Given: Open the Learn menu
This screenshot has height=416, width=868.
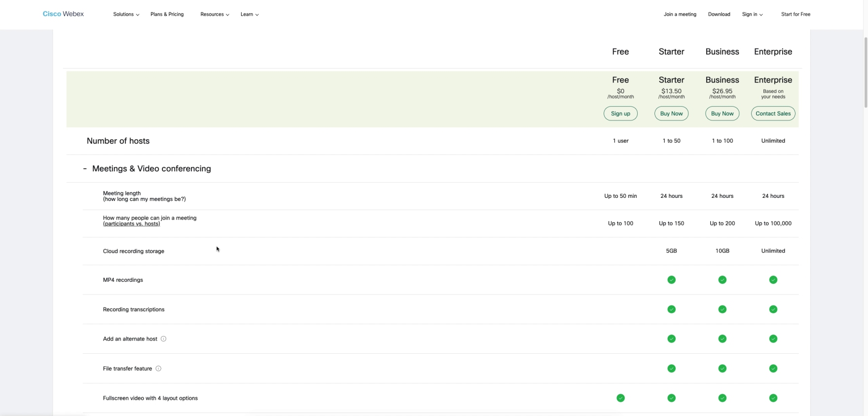Looking at the screenshot, I should click(249, 14).
